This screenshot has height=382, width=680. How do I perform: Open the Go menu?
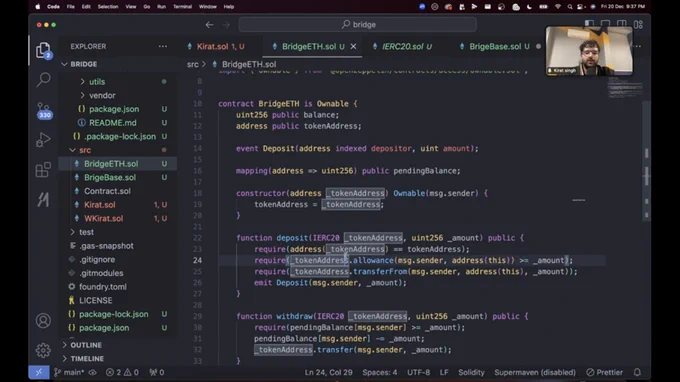147,7
